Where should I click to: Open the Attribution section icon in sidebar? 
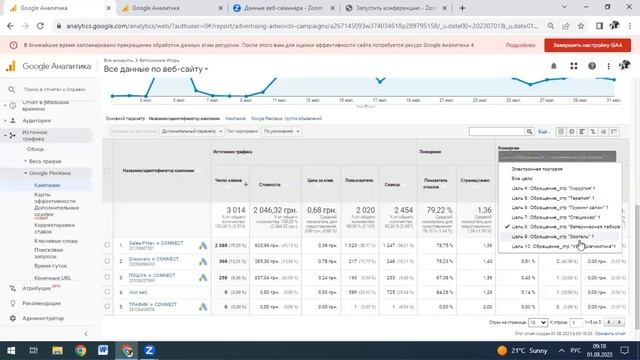[13, 289]
